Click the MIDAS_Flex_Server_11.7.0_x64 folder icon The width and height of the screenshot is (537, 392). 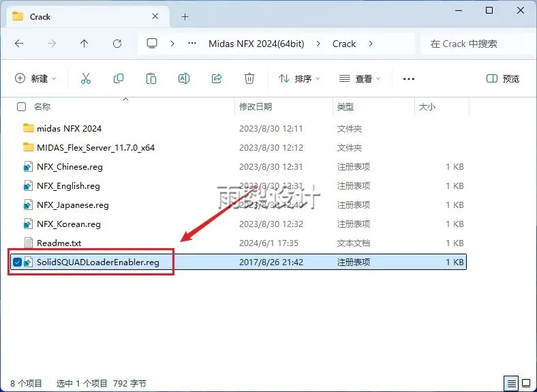tap(29, 147)
